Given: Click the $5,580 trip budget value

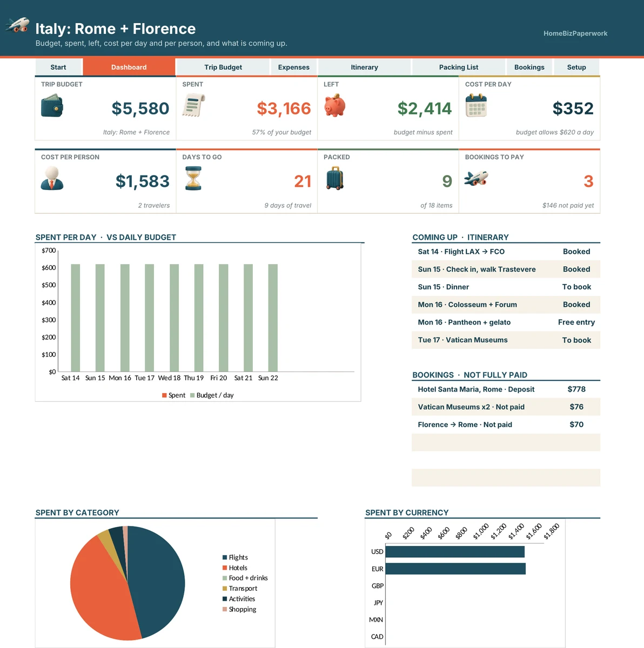Looking at the screenshot, I should [x=140, y=109].
